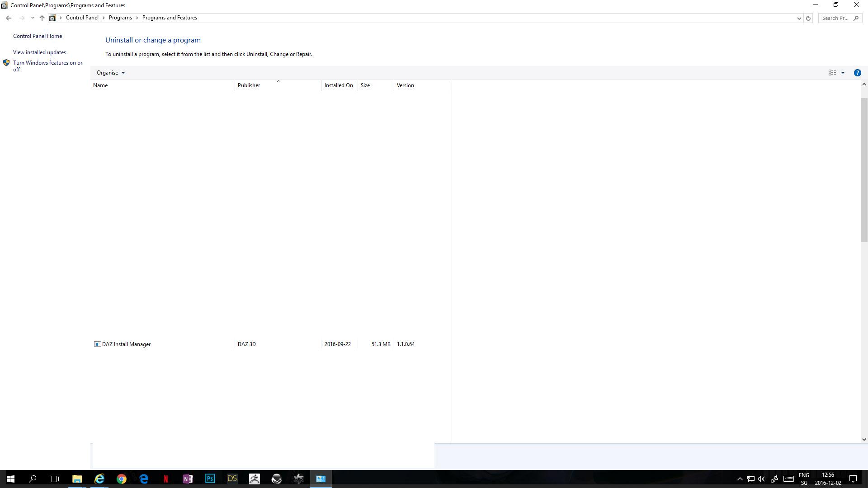Image resolution: width=868 pixels, height=488 pixels.
Task: Open OneNote from the taskbar
Action: pyautogui.click(x=188, y=479)
